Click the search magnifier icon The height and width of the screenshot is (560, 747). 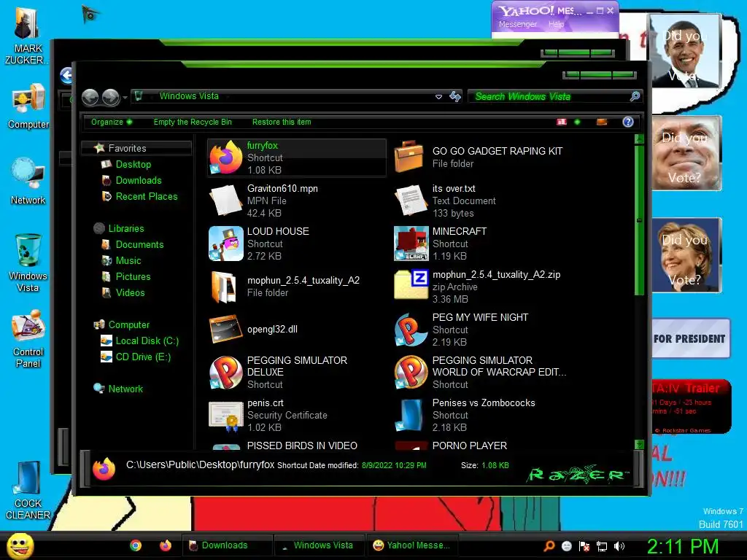click(635, 97)
